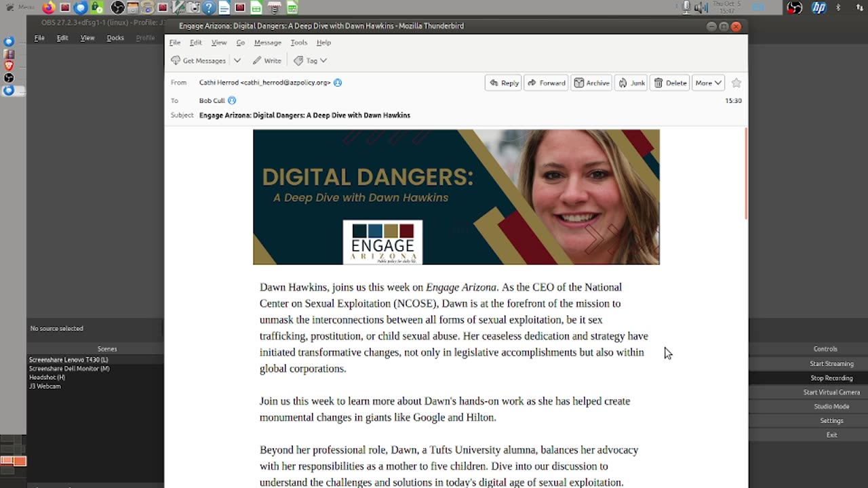Click the volume applet speaker icon
Screen dimensions: 868x488
point(702,7)
